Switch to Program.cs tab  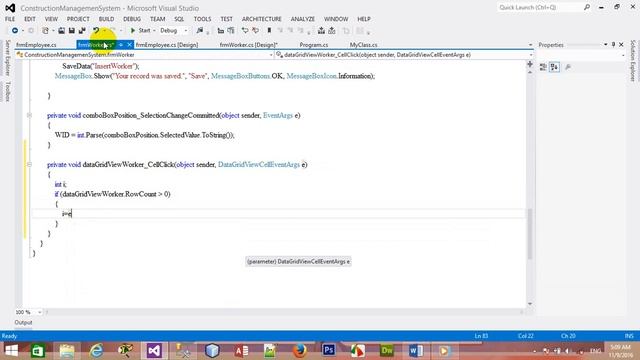[314, 45]
